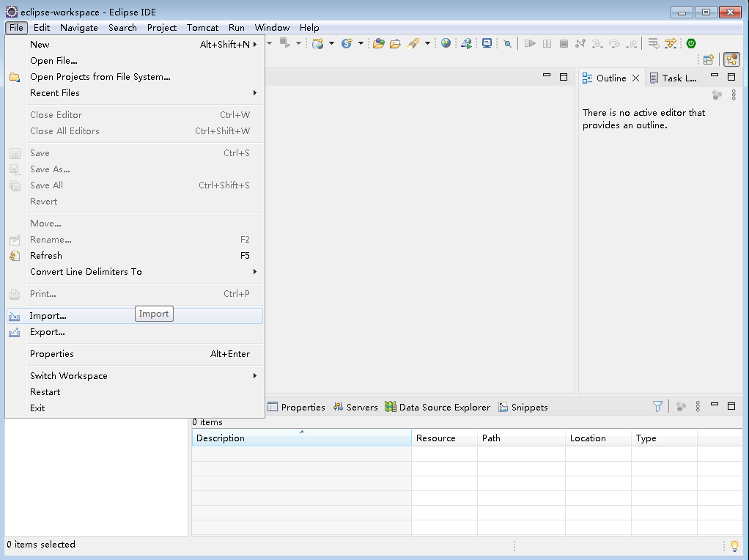Click the flashlight search toolbar icon
This screenshot has height=560, width=749.
tap(413, 44)
